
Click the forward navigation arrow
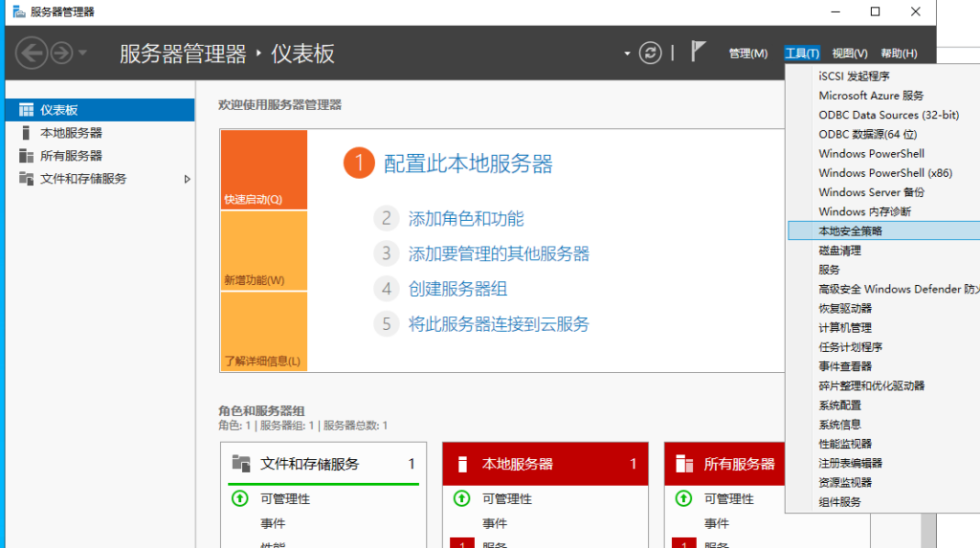[61, 53]
